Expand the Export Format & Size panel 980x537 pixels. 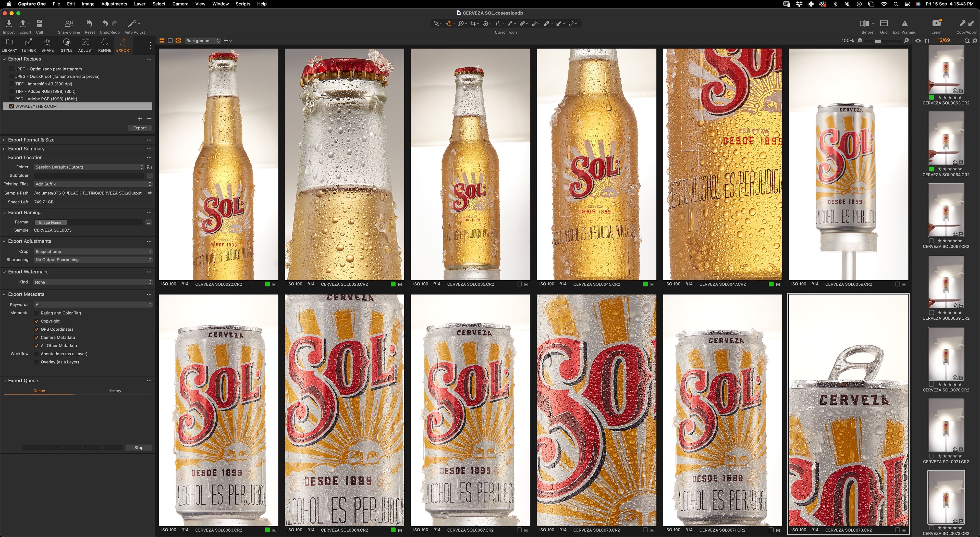pos(4,140)
